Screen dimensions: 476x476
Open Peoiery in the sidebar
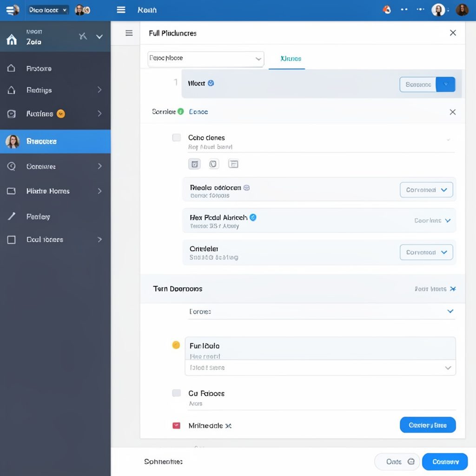point(55,217)
